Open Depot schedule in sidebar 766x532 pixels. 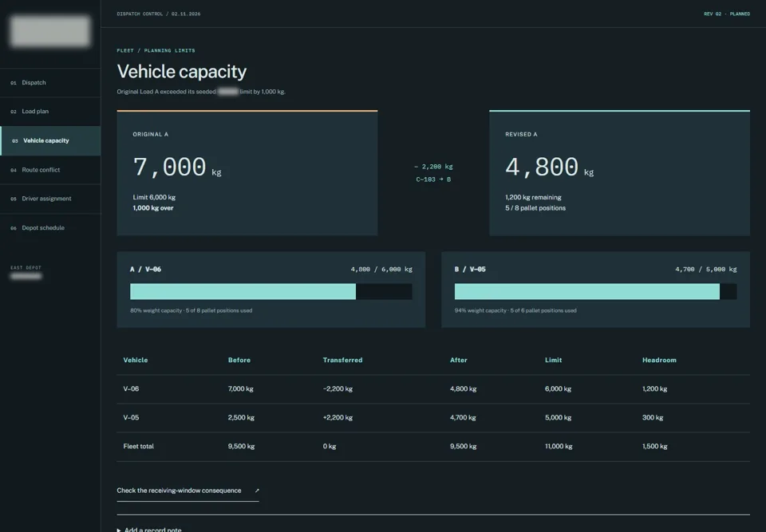pos(50,227)
